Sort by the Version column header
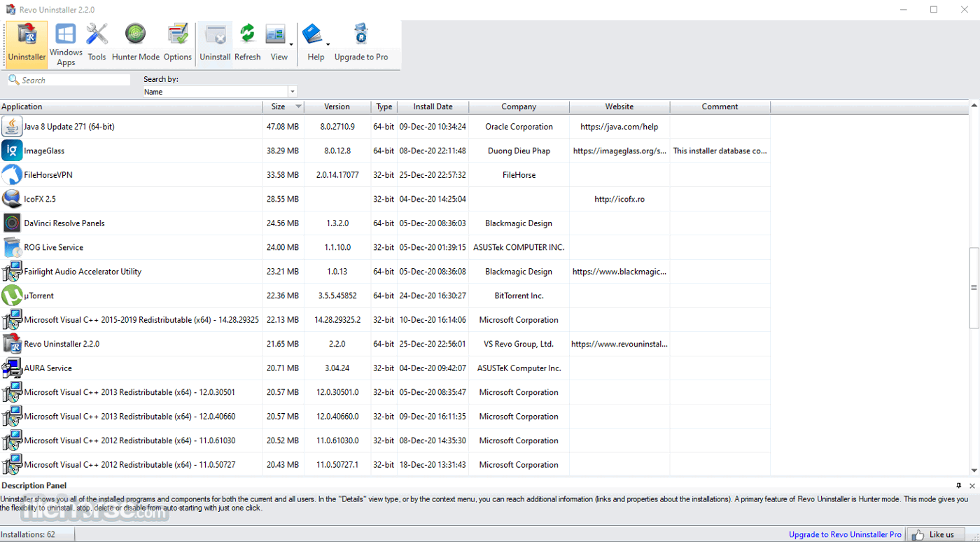The height and width of the screenshot is (542, 980). [337, 106]
